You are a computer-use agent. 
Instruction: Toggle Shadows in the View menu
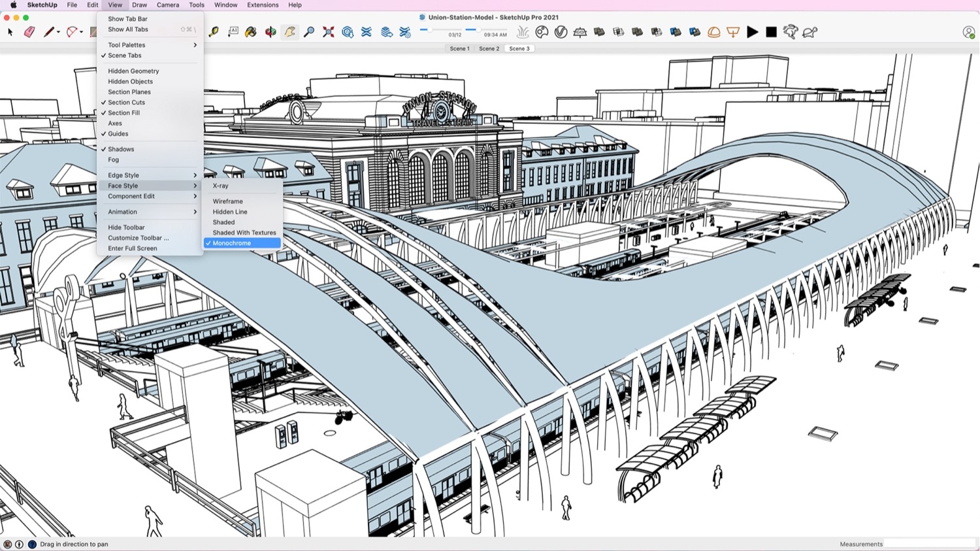pos(120,149)
